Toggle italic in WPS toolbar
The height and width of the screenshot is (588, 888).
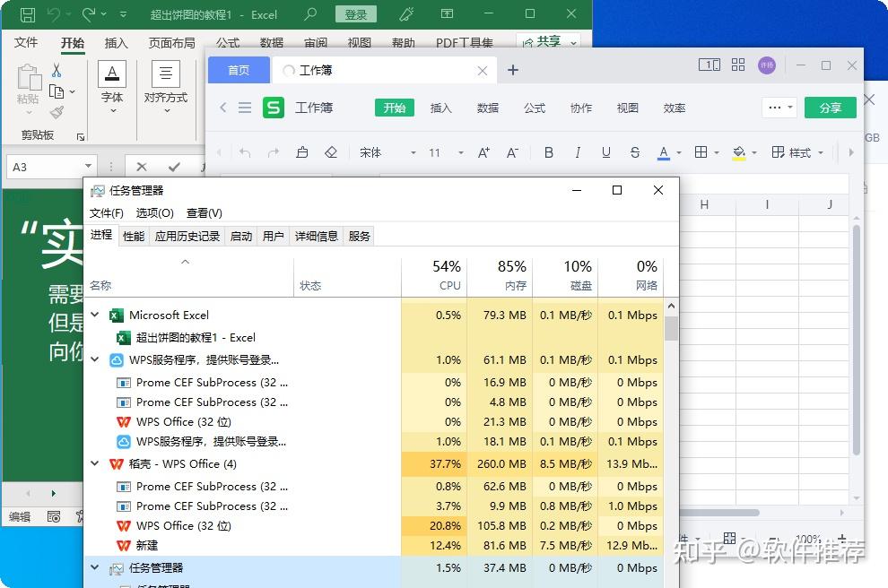pyautogui.click(x=578, y=152)
